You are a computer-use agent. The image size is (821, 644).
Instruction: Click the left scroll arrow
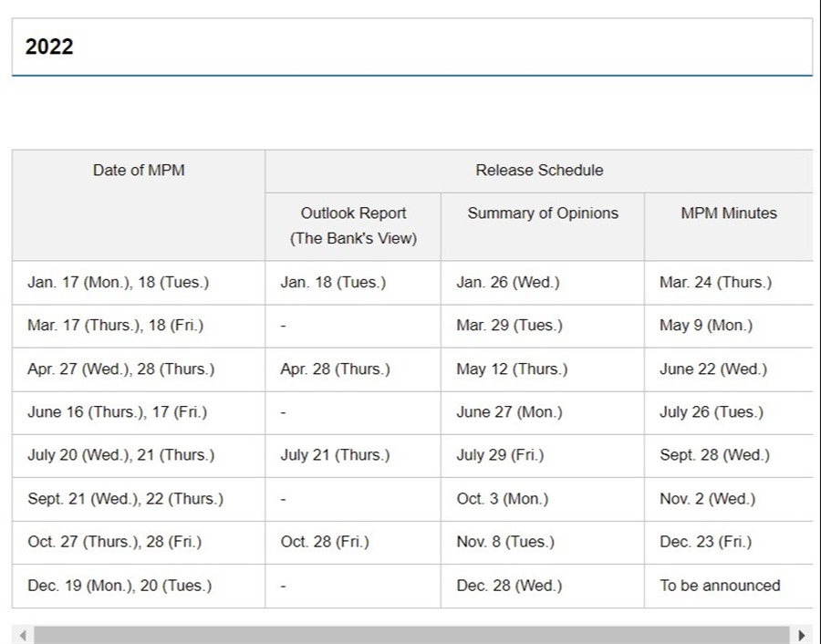tap(24, 635)
